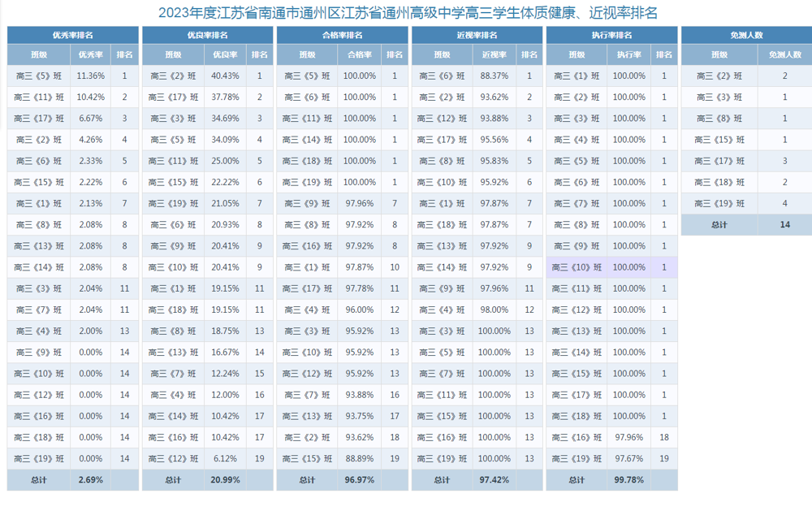Screen dimensions: 812x511
Task: Select the 执行率排名 table header
Action: pos(611,36)
